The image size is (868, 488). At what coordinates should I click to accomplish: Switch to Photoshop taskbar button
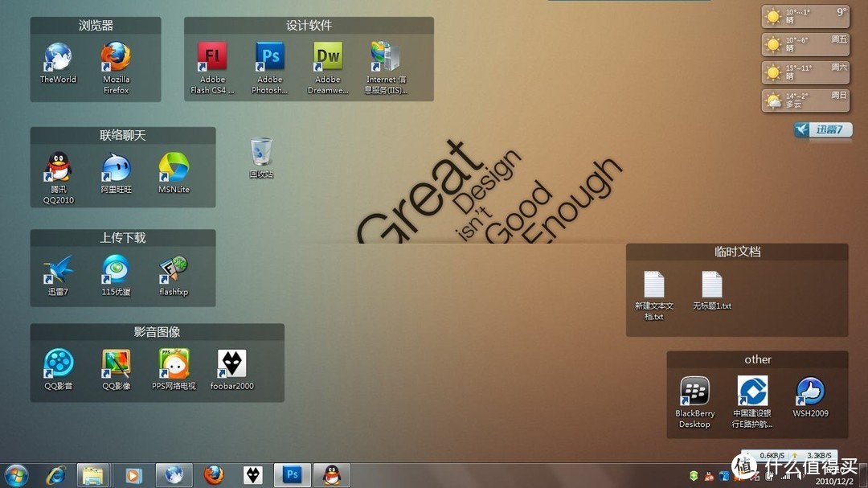293,475
